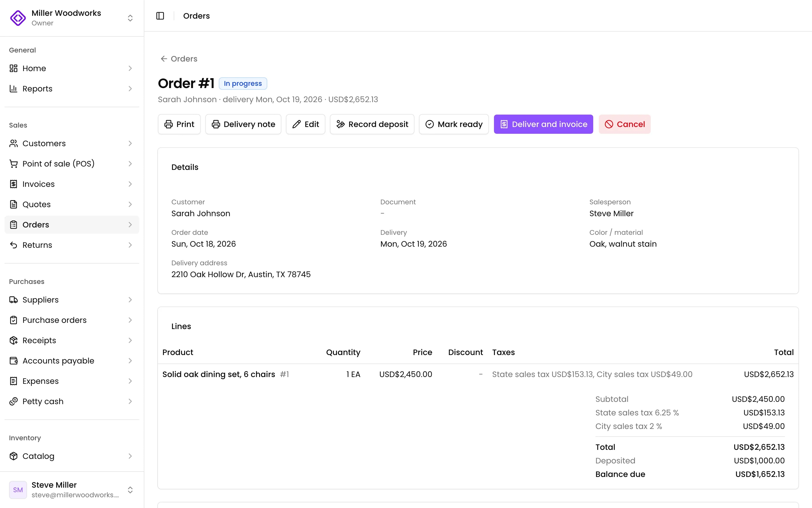Click product line Solid oak dining set
This screenshot has height=508, width=812.
click(x=219, y=374)
